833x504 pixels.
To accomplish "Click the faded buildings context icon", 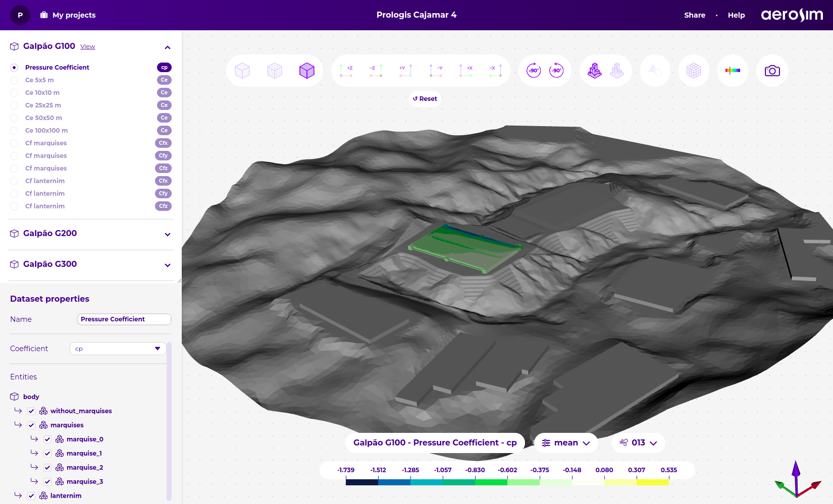I will click(617, 71).
